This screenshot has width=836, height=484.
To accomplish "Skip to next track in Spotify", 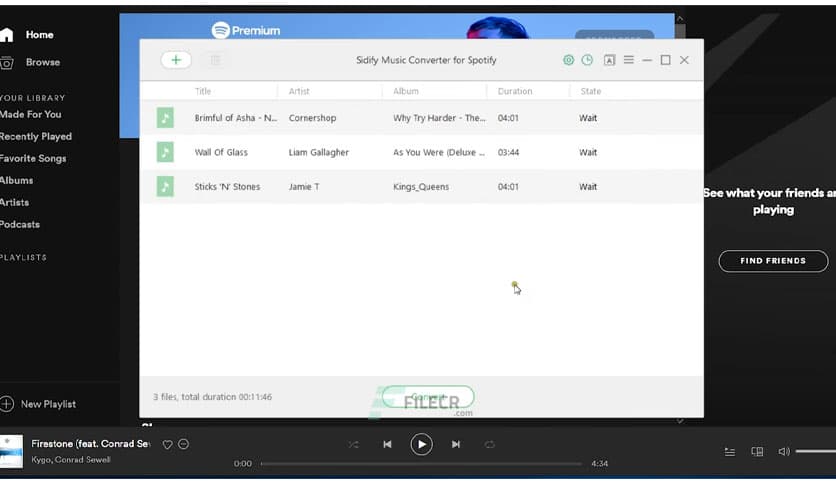I will click(x=456, y=445).
